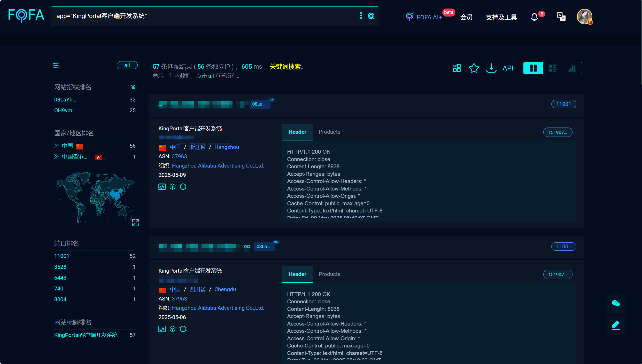Click the search magnifier icon
642x364 pixels.
point(371,16)
